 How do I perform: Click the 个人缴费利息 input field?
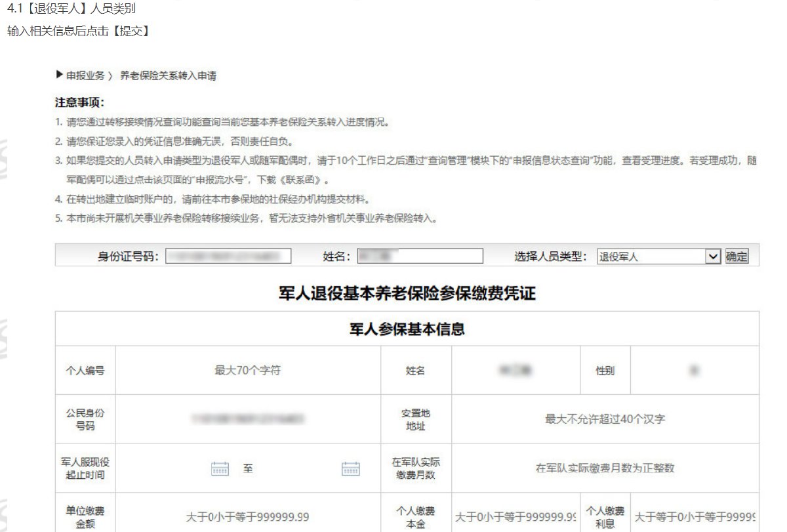click(695, 517)
